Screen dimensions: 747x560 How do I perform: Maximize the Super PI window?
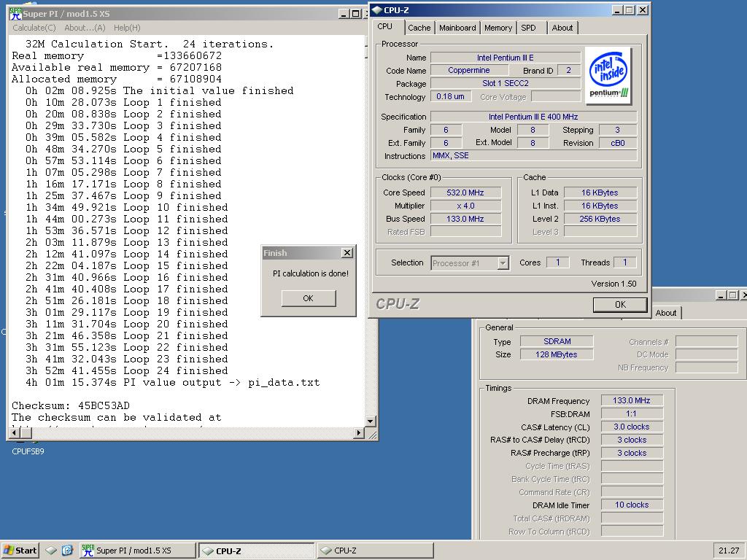[x=355, y=14]
